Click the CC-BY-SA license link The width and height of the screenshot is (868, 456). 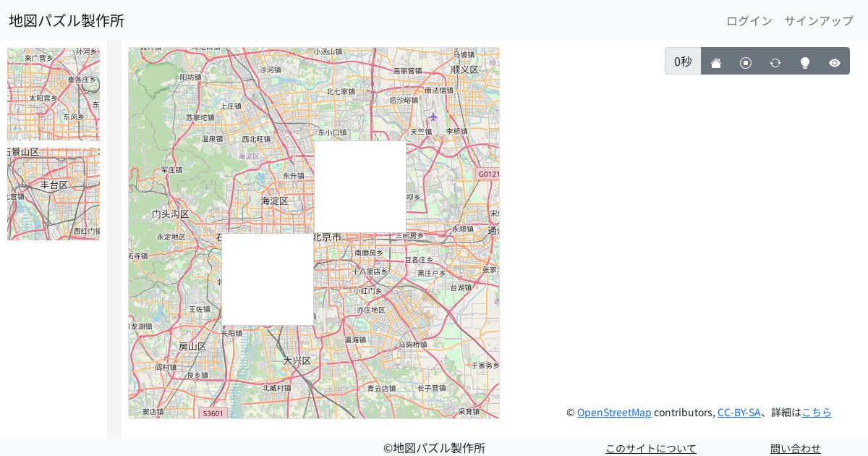[739, 413]
